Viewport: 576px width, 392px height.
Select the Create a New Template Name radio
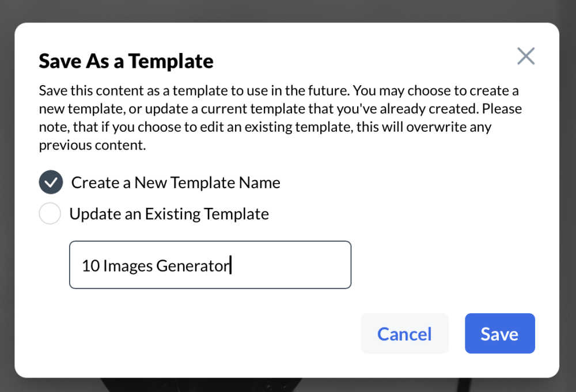pos(51,182)
